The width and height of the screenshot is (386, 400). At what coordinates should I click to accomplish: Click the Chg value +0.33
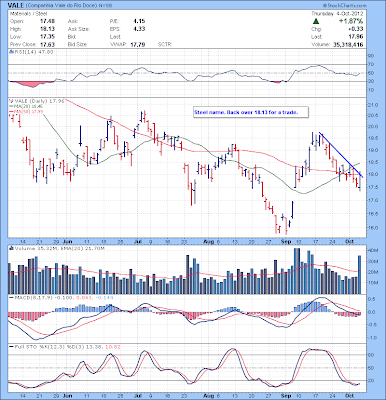click(356, 29)
